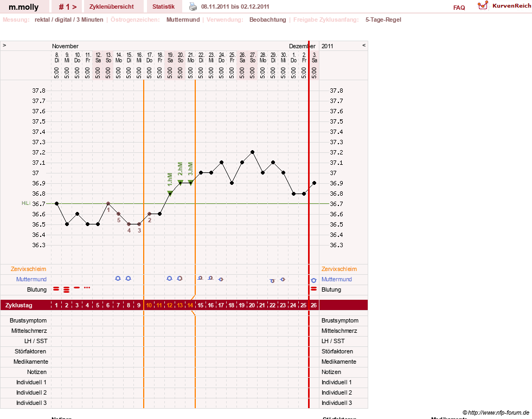Image resolution: width=532 pixels, height=419 pixels.
Task: Click the Muttermund Östrogenzeichen setting value
Action: click(183, 20)
